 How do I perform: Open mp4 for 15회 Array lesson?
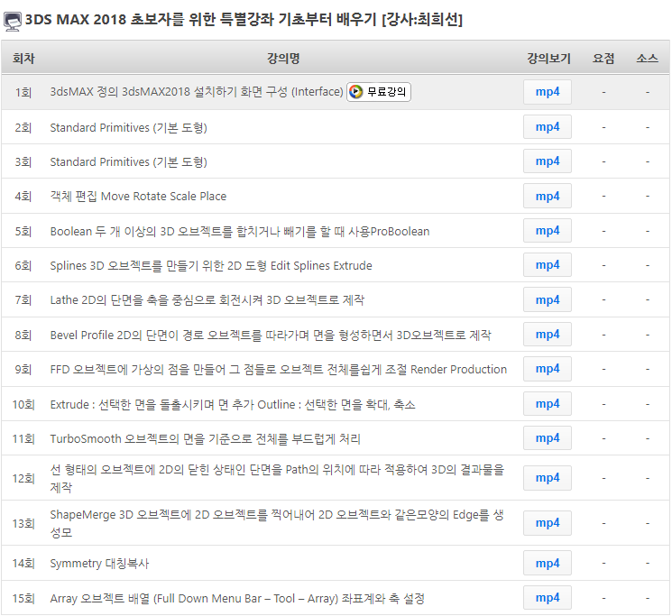(548, 598)
